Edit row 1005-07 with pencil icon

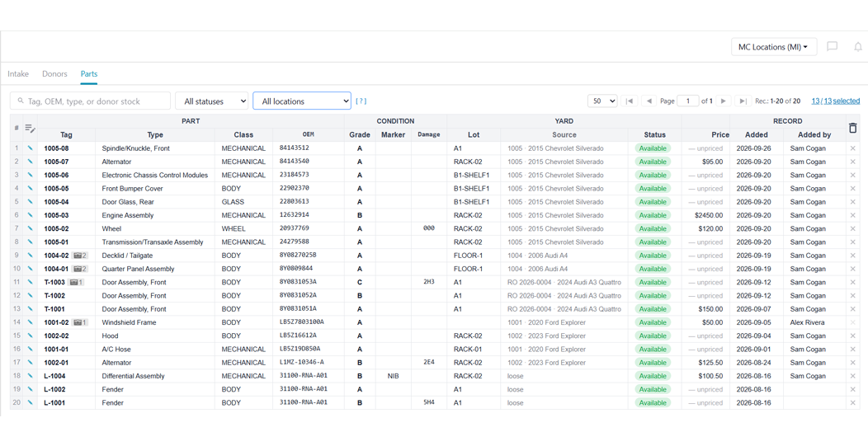(x=31, y=162)
